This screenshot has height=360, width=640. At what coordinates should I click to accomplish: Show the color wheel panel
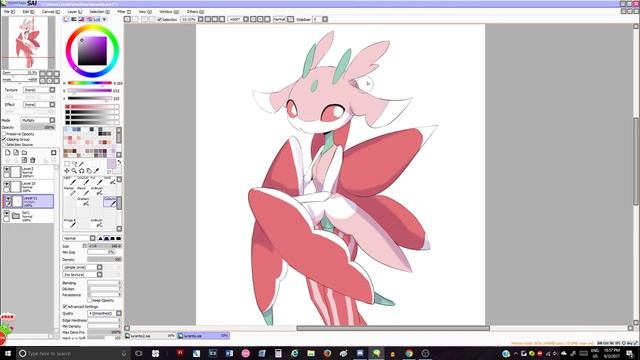coord(67,19)
